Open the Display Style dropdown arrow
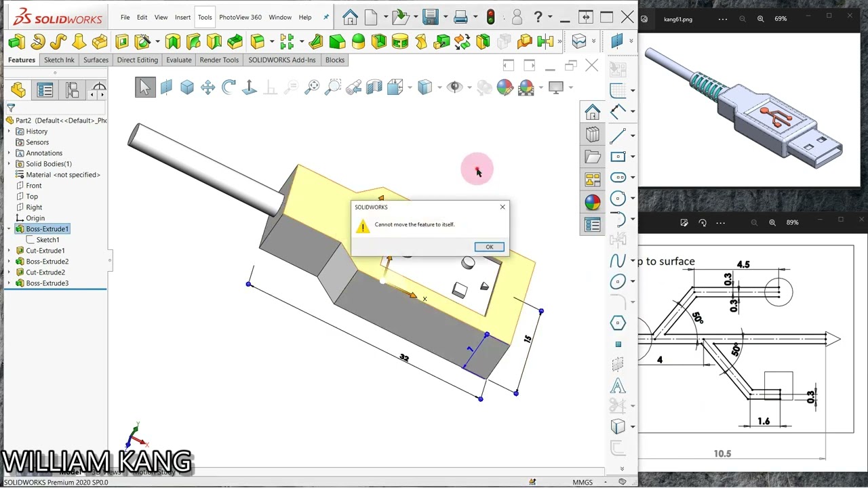This screenshot has height=488, width=868. pos(439,87)
